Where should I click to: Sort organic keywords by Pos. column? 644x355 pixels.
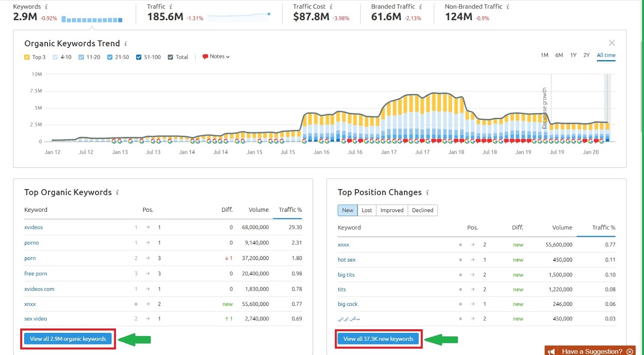pos(148,210)
